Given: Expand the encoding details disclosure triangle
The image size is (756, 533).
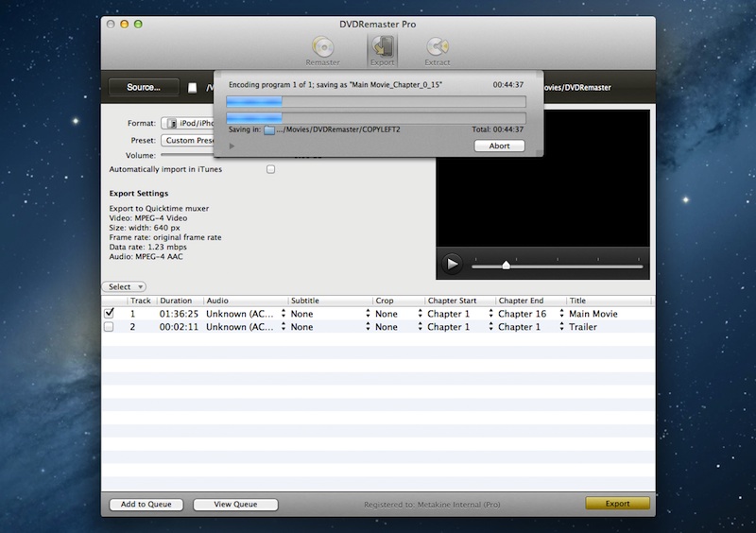Looking at the screenshot, I should coord(232,146).
